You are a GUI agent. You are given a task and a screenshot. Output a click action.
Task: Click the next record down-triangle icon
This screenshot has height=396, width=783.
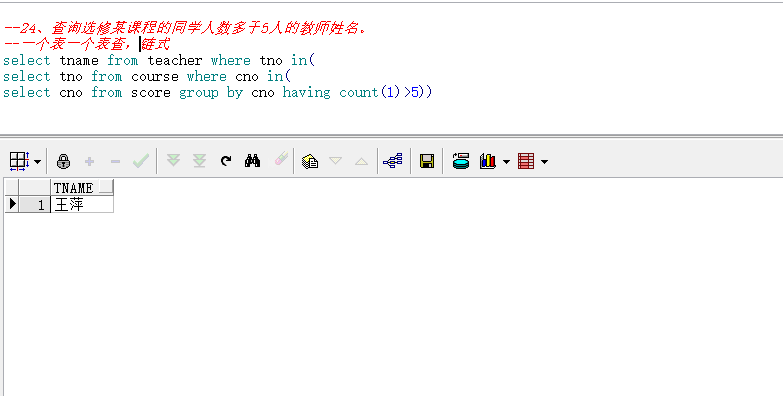(x=336, y=161)
